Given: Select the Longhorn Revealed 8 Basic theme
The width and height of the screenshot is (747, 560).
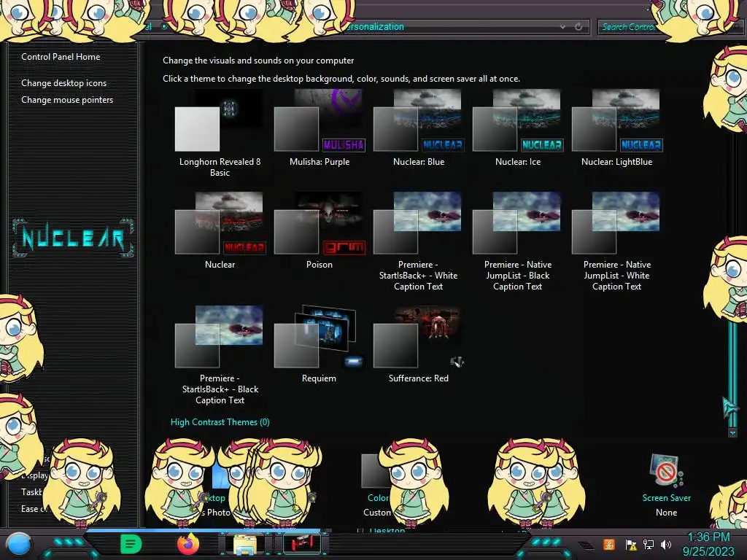Looking at the screenshot, I should [x=220, y=133].
